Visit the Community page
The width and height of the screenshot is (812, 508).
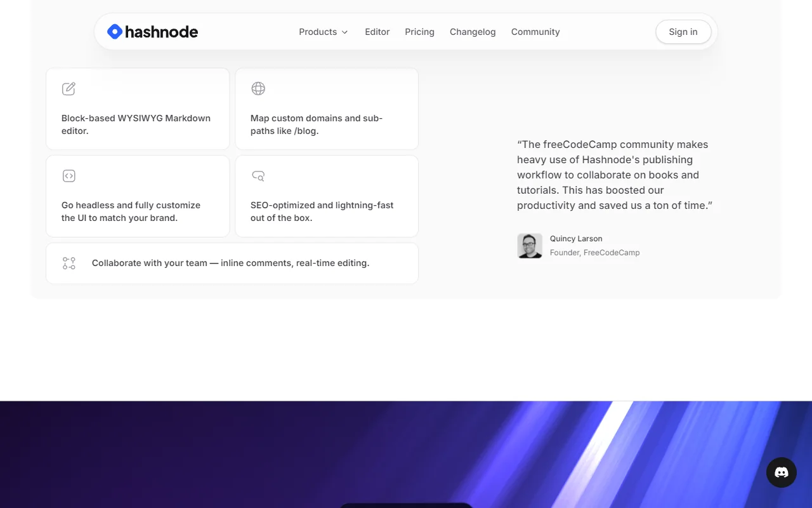(x=535, y=32)
